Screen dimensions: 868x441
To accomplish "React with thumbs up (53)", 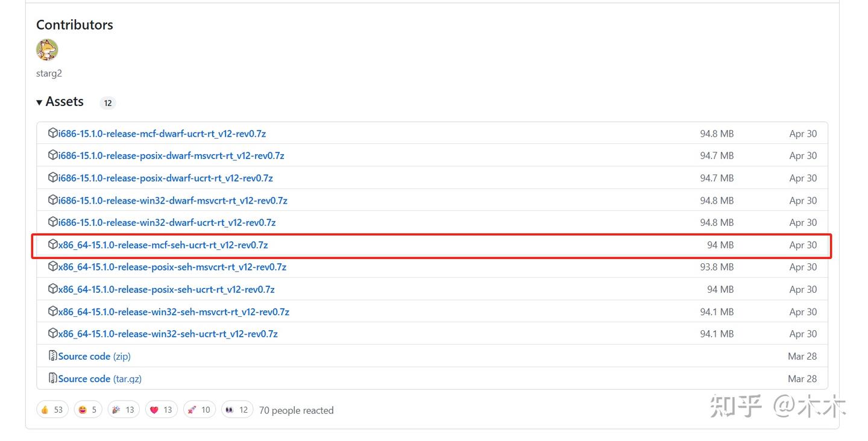I will (52, 410).
